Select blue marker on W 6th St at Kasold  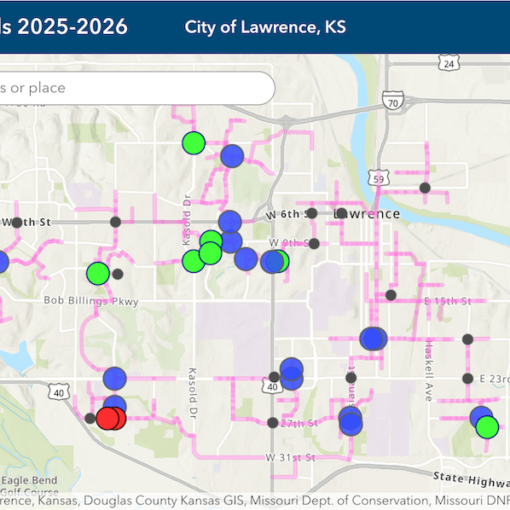(x=230, y=222)
